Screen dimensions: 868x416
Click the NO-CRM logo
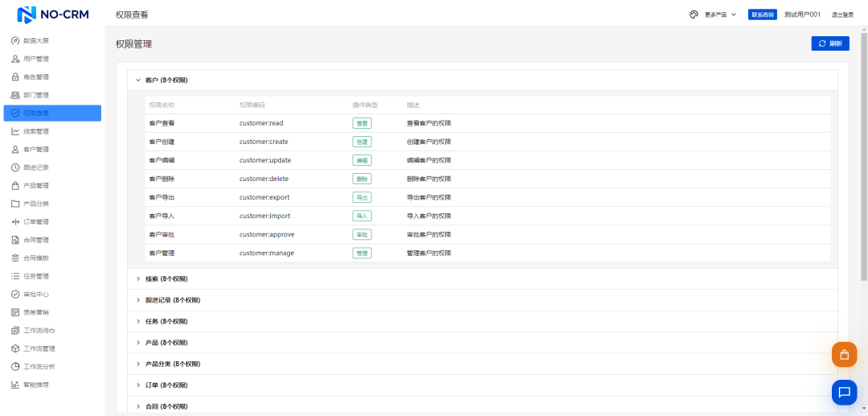[52, 14]
